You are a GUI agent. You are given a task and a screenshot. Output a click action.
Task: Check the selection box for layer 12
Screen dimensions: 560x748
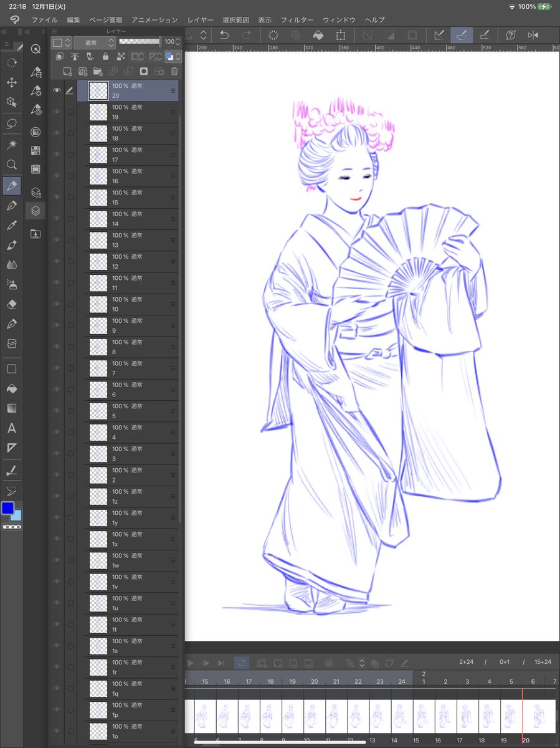click(x=70, y=262)
